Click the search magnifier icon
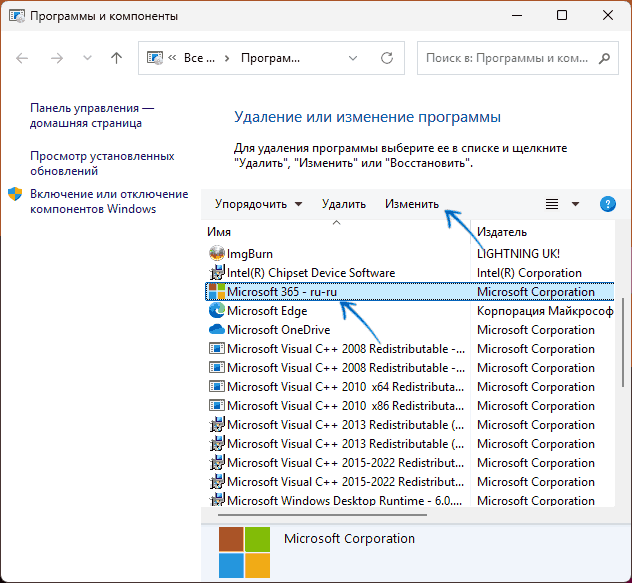This screenshot has width=632, height=583. pos(604,58)
